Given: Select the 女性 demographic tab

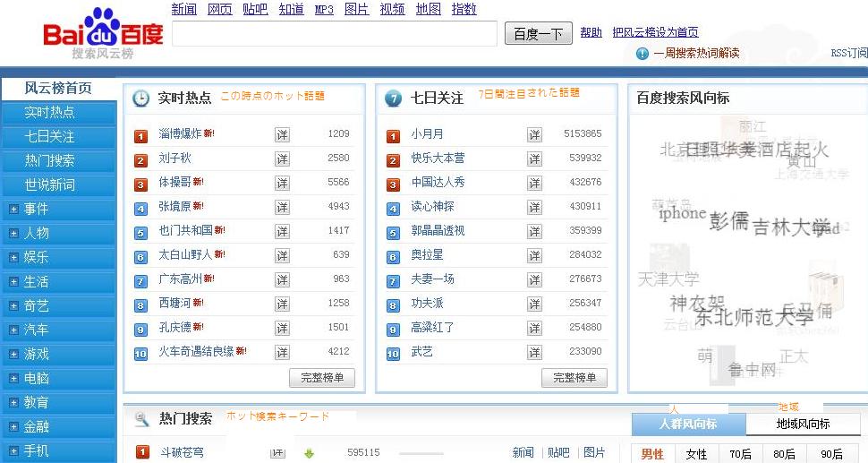Looking at the screenshot, I should [696, 454].
